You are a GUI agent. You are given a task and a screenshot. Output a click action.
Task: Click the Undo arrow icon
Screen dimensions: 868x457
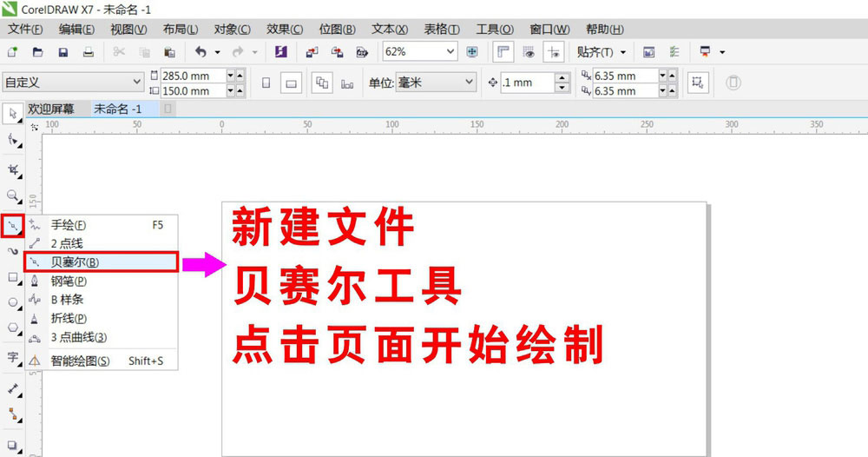point(201,52)
